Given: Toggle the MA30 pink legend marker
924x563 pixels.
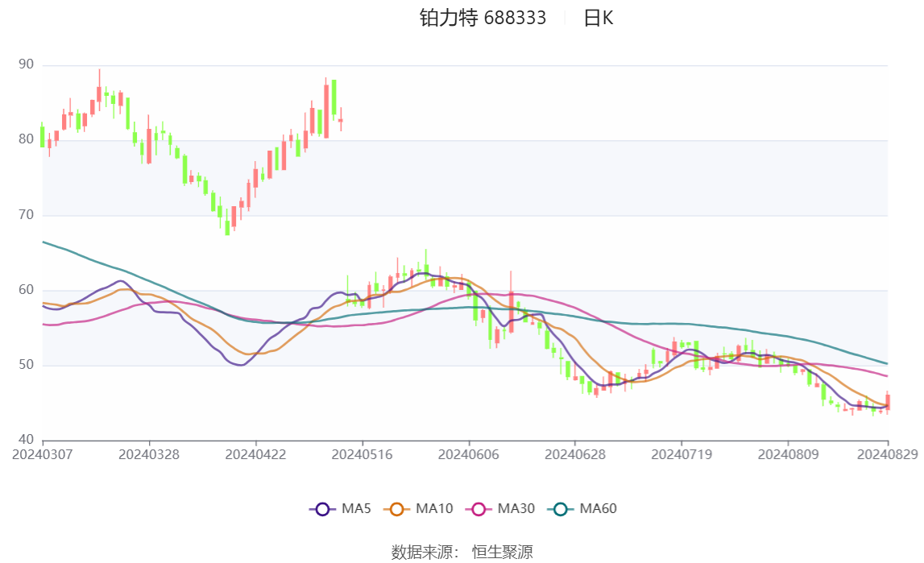Looking at the screenshot, I should tap(479, 509).
